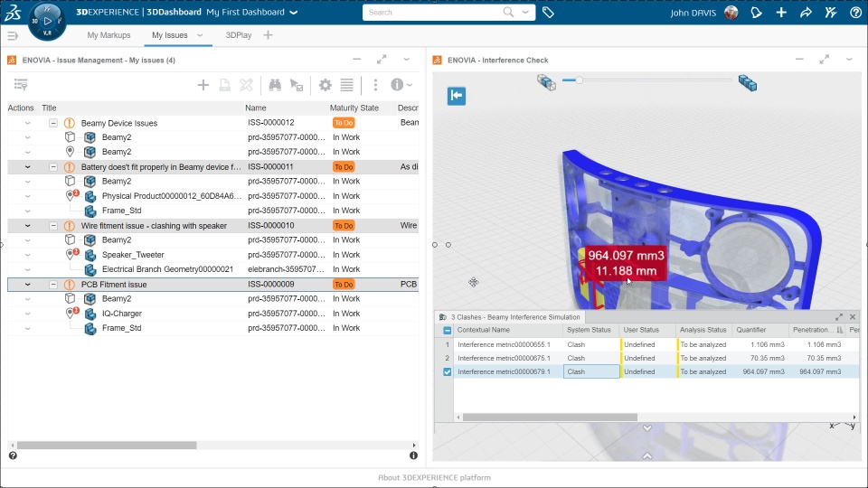The height and width of the screenshot is (488, 868).
Task: Click the transparency slider handle
Action: (579, 80)
